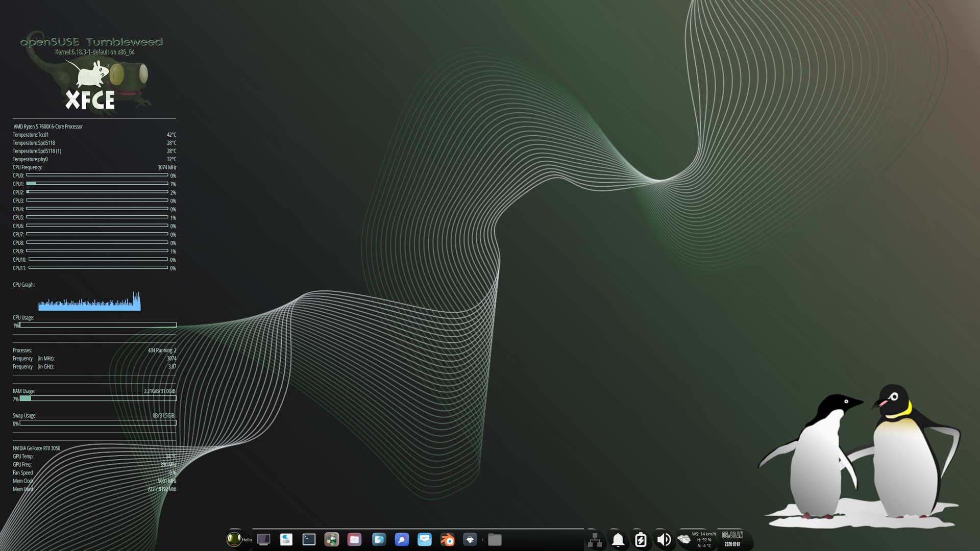Viewport: 980px width, 551px height.
Task: Open the notifications bell icon
Action: click(x=618, y=540)
